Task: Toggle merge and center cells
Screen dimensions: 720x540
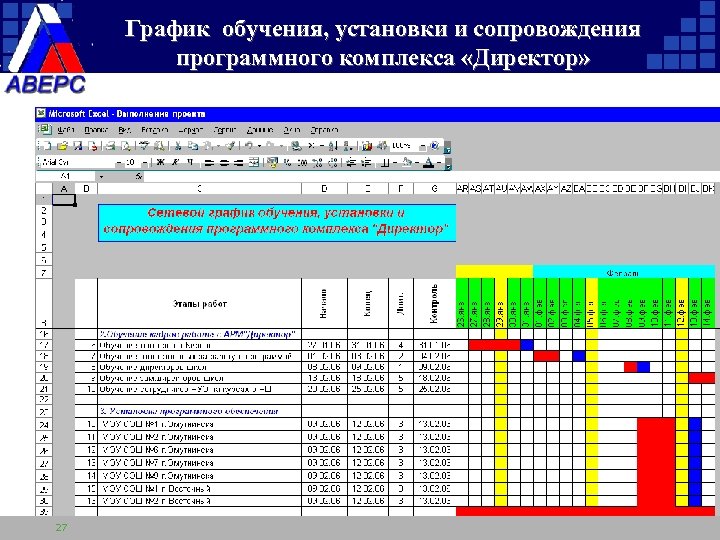Action: click(x=254, y=163)
